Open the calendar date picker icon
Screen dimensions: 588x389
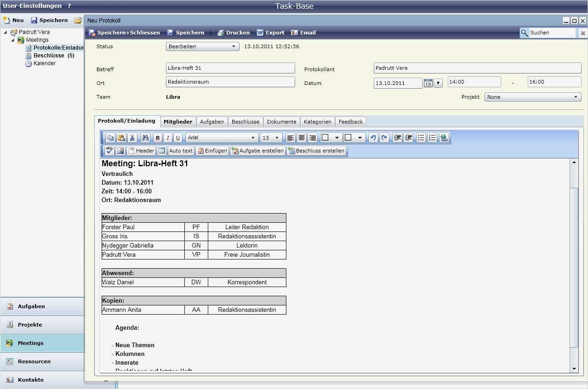pos(428,83)
